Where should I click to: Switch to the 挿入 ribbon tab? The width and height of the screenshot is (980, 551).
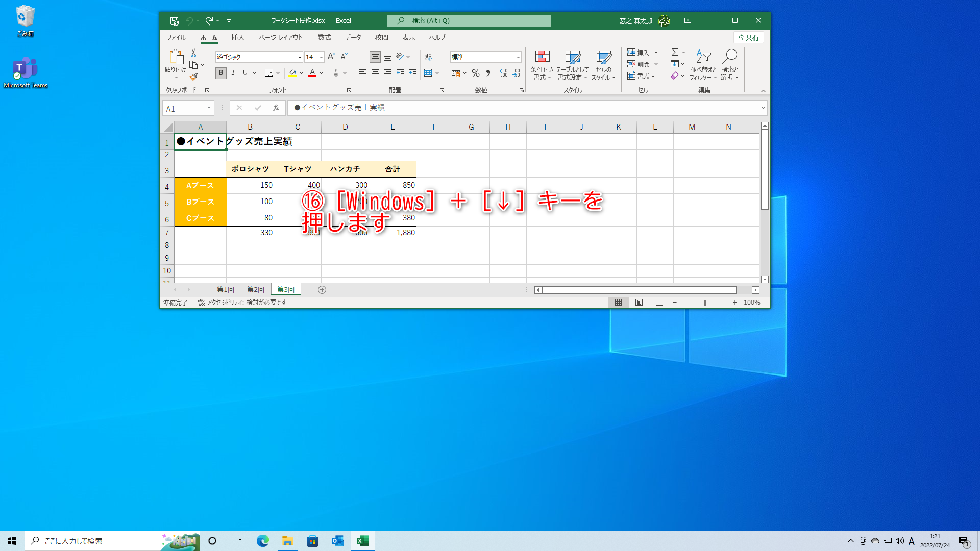coord(237,37)
